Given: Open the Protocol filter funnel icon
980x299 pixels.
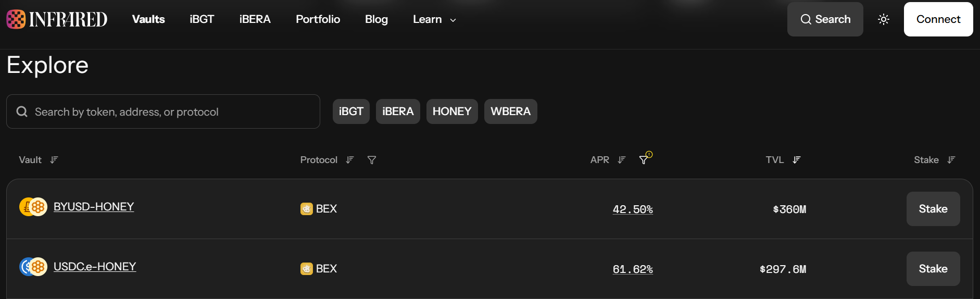Looking at the screenshot, I should coord(372,160).
